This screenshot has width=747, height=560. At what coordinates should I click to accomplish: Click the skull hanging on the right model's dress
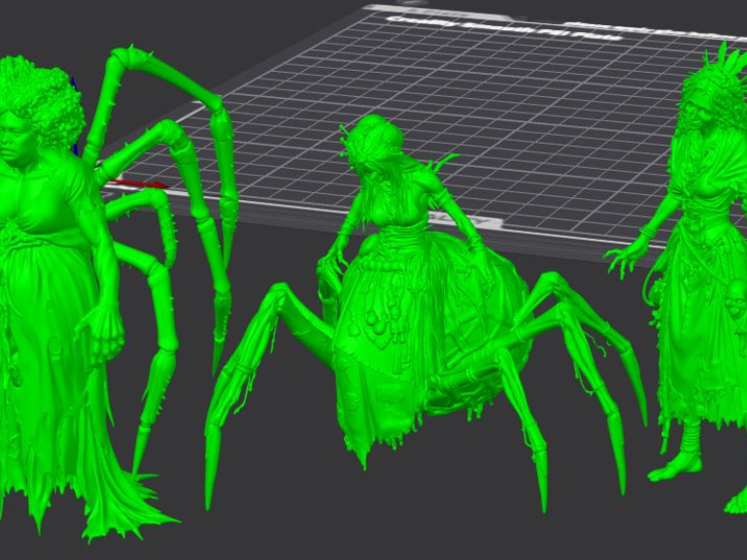(737, 301)
